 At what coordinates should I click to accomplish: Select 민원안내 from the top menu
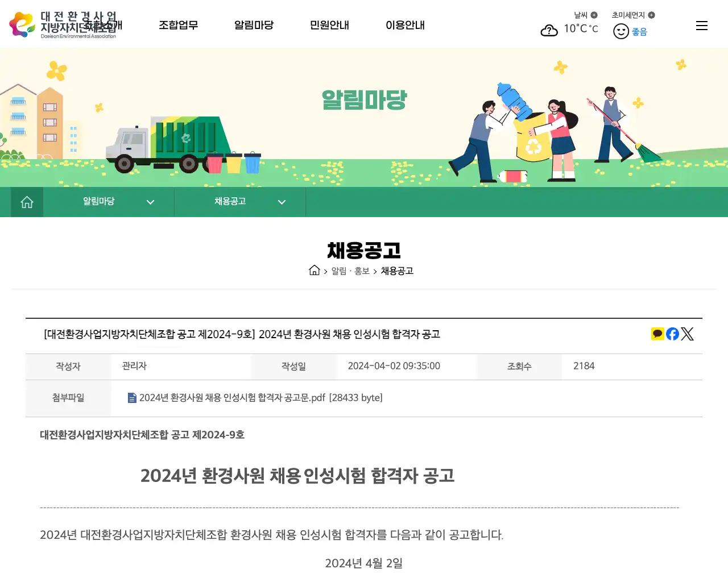(x=329, y=25)
